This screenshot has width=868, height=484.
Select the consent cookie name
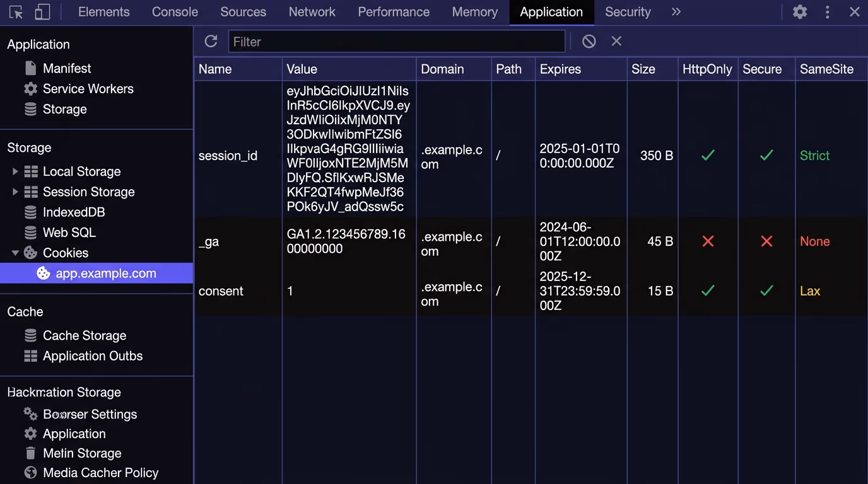[221, 291]
